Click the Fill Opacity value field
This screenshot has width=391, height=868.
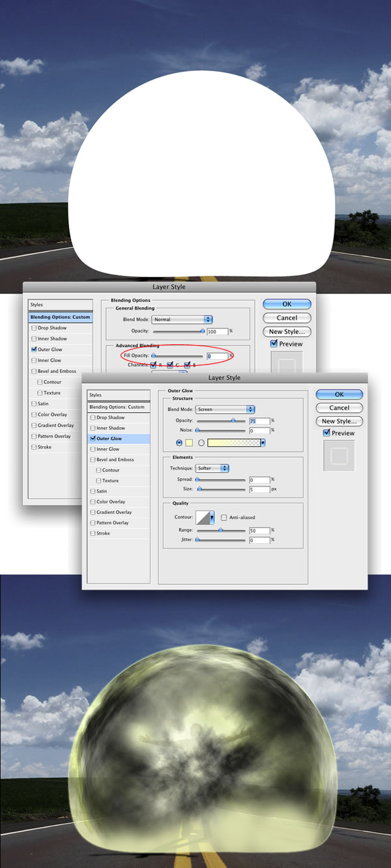(216, 356)
